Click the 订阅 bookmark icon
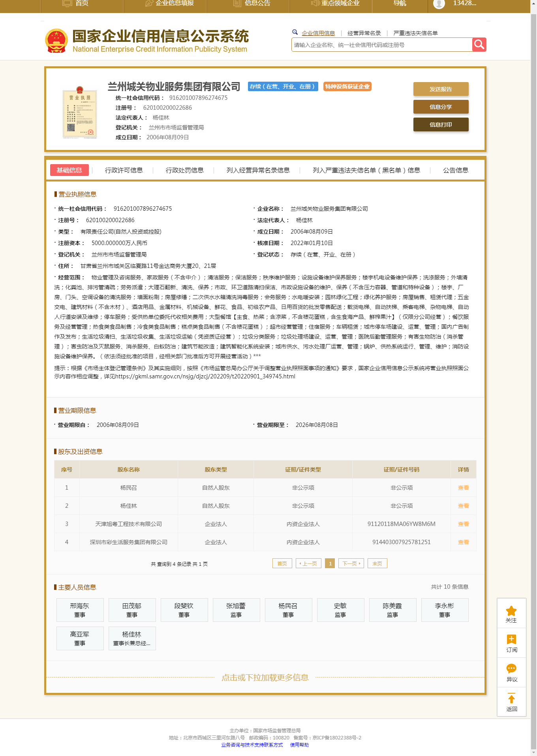 (511, 640)
